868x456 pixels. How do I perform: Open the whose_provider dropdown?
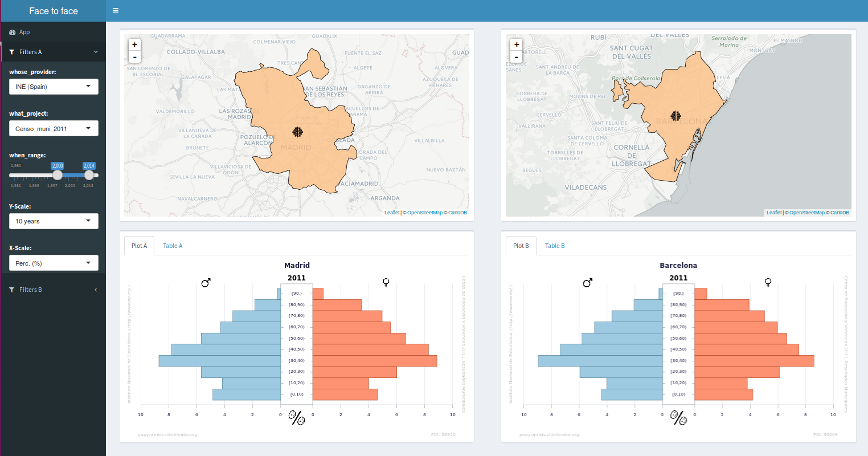(54, 87)
